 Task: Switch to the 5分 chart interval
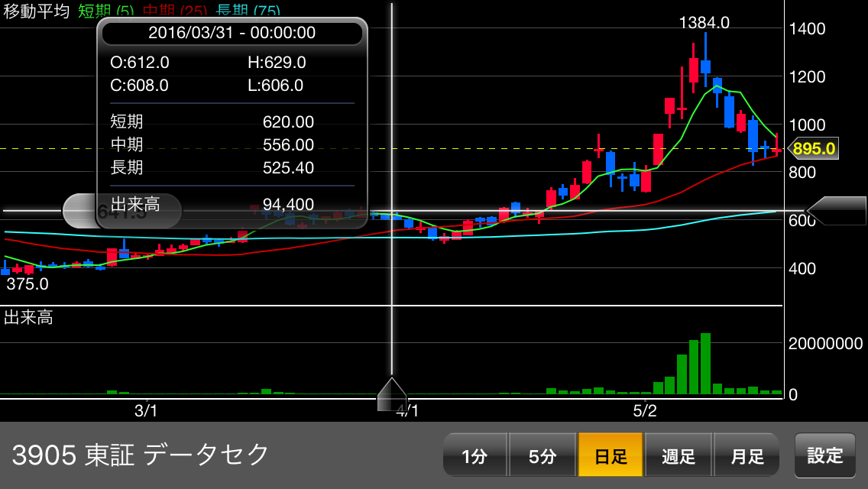(x=542, y=456)
